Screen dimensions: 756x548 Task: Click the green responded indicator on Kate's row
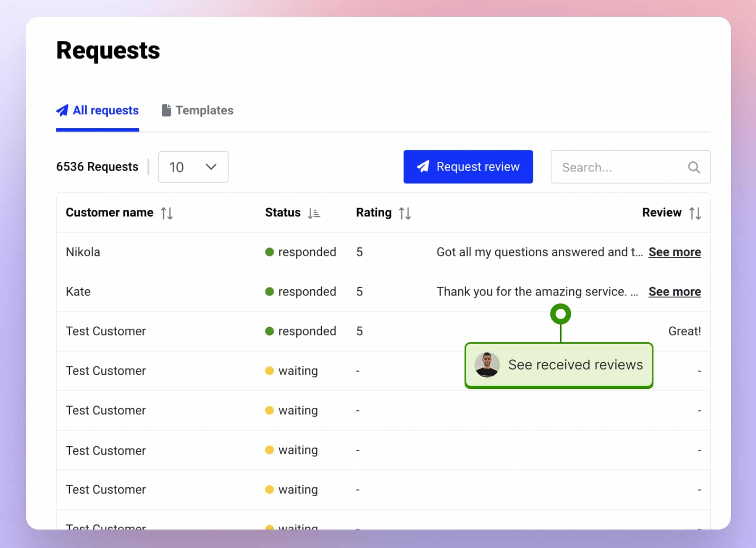pyautogui.click(x=270, y=292)
